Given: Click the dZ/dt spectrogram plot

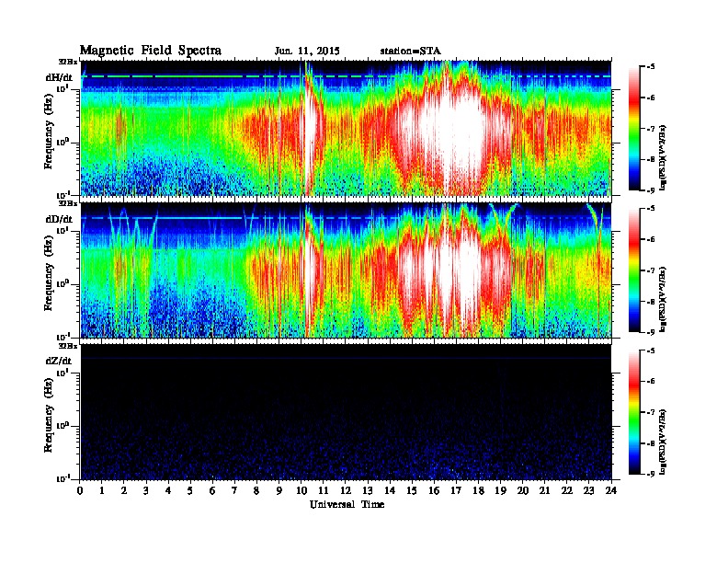Looking at the screenshot, I should tap(346, 412).
